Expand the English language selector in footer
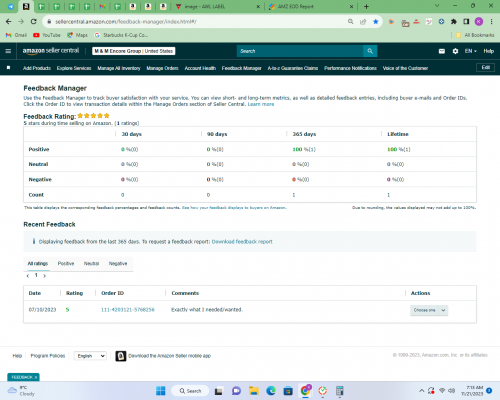 pyautogui.click(x=90, y=356)
